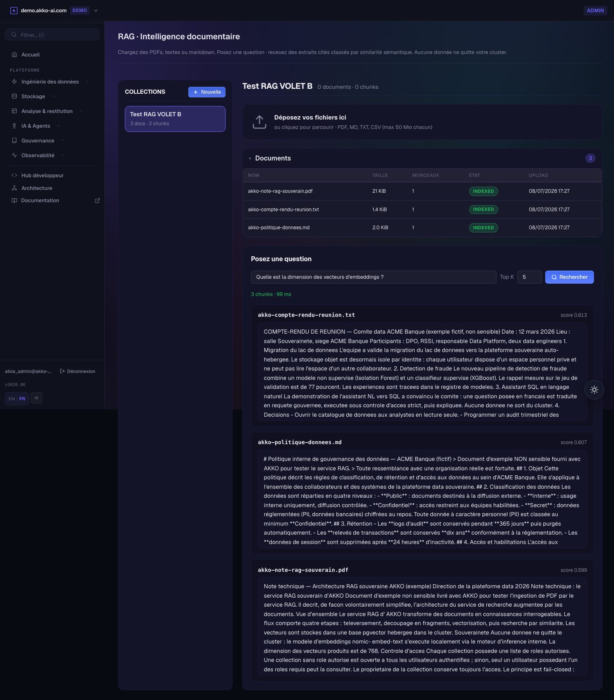
Task: Create a collection with Nouvelle button
Action: coord(207,92)
